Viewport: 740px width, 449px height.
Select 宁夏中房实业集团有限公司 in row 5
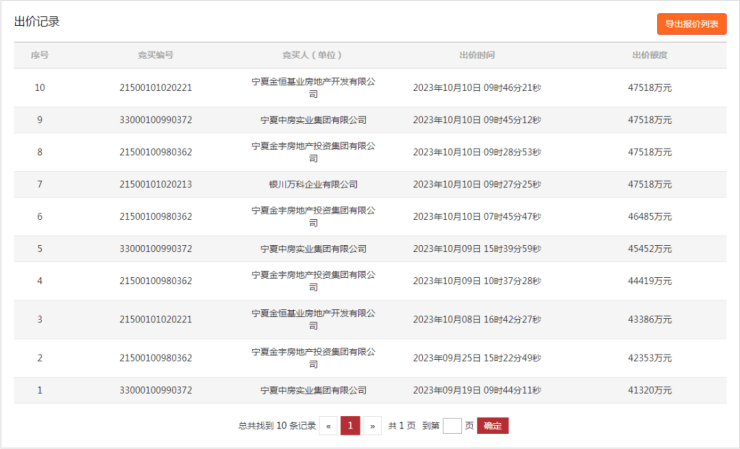313,249
